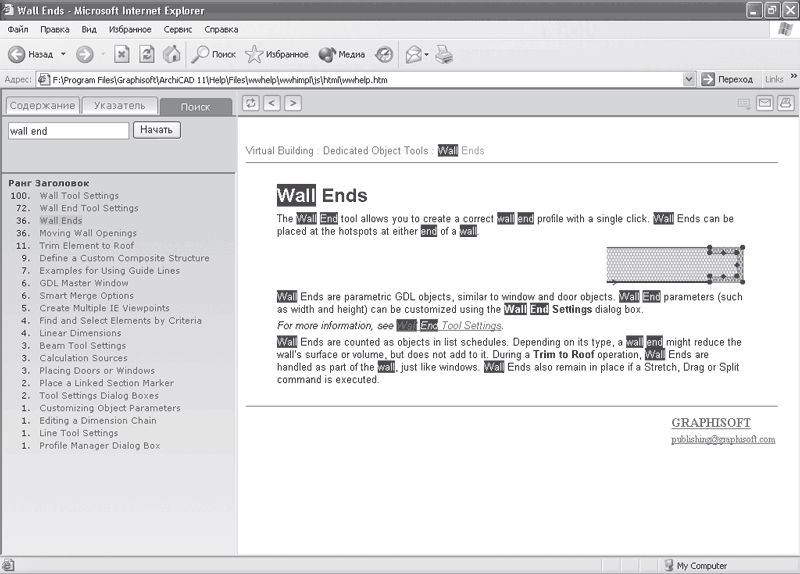Image resolution: width=800 pixels, height=574 pixels.
Task: Switch to the Указатель tab
Action: (x=120, y=106)
